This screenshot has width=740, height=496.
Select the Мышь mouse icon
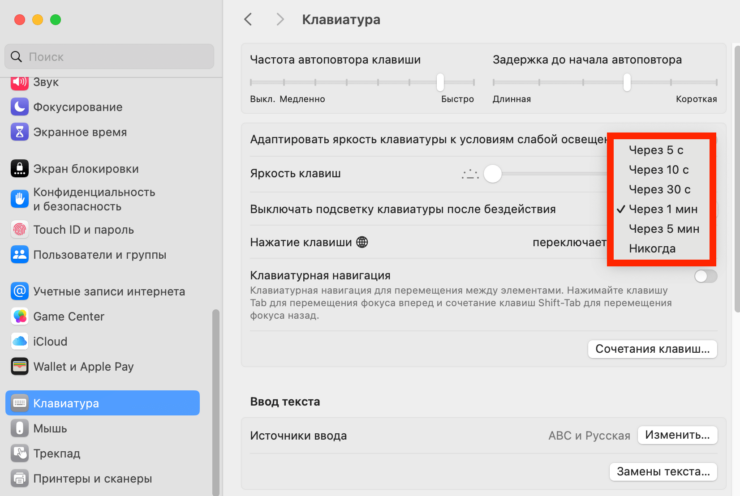19,428
